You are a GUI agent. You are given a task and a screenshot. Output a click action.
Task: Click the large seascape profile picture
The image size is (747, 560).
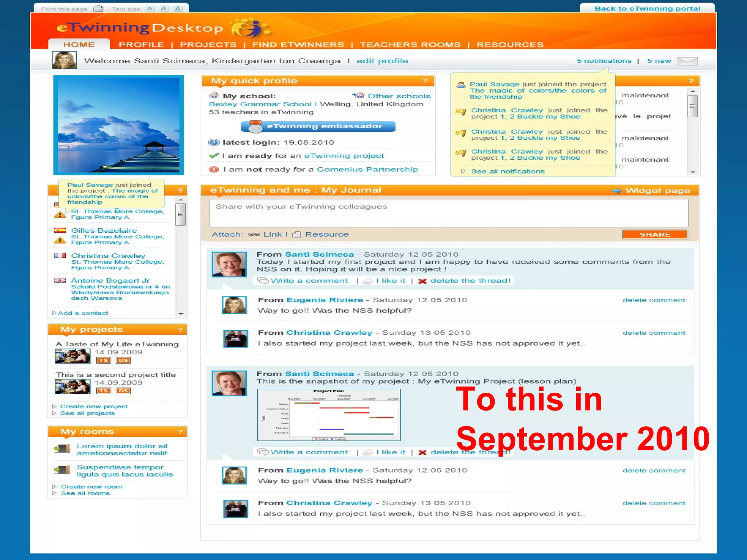click(119, 125)
